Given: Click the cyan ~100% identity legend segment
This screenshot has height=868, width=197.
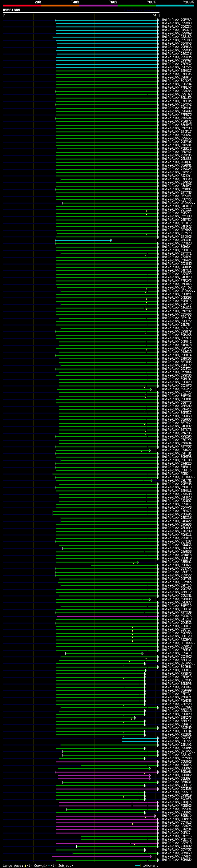Looking at the screenshot, I should pyautogui.click(x=175, y=6).
